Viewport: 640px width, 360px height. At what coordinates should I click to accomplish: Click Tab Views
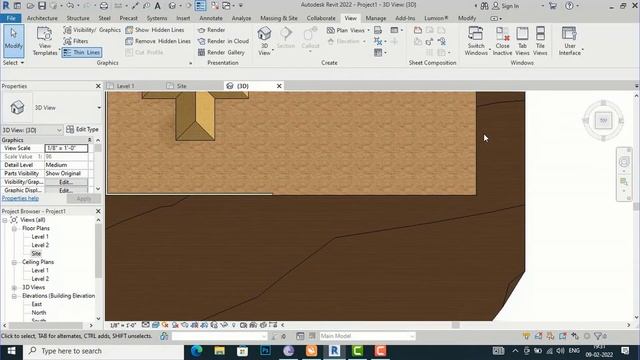tap(522, 41)
